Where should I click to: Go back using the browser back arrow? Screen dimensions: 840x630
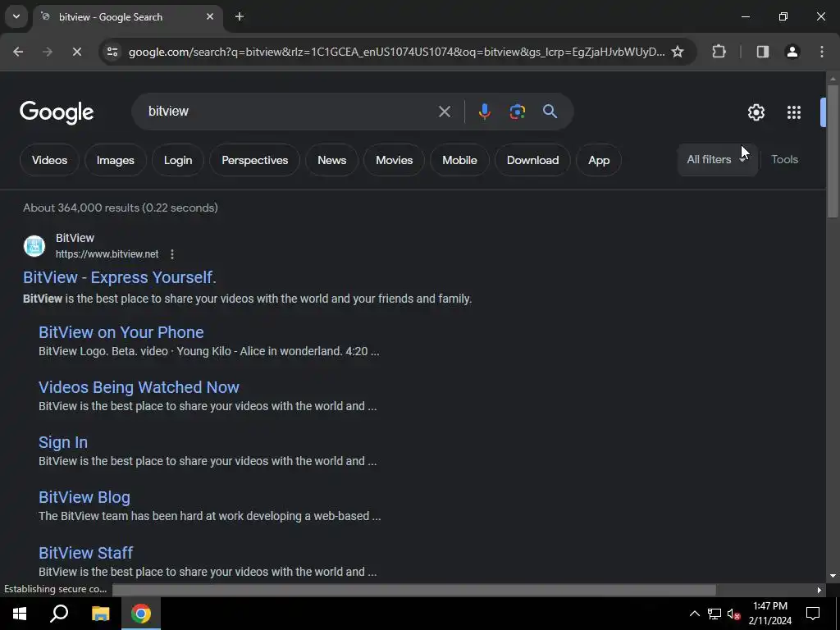[18, 52]
